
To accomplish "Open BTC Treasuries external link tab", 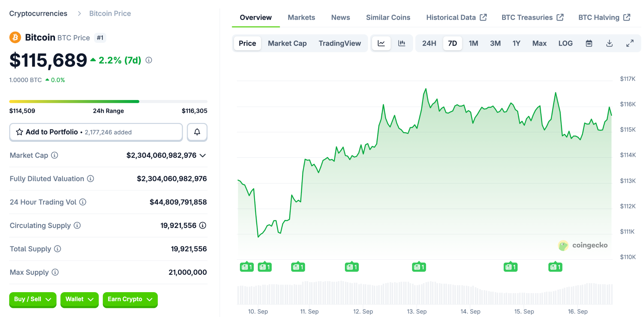I will pos(533,18).
